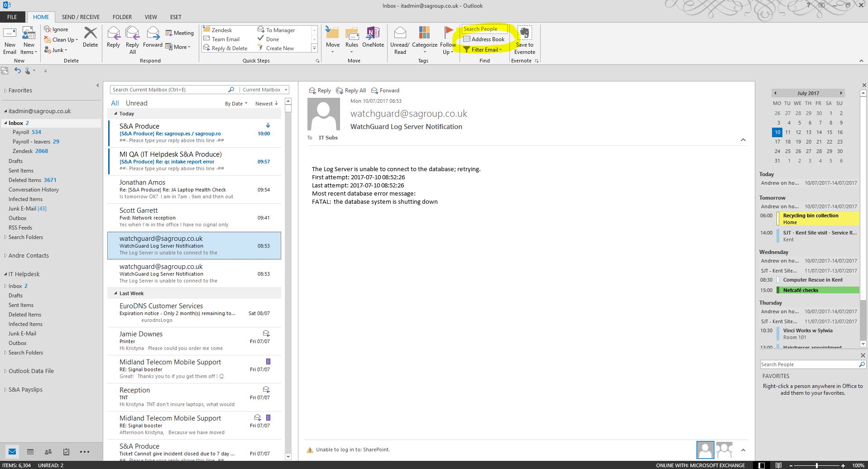Click the ribbon Reply icon

[113, 37]
